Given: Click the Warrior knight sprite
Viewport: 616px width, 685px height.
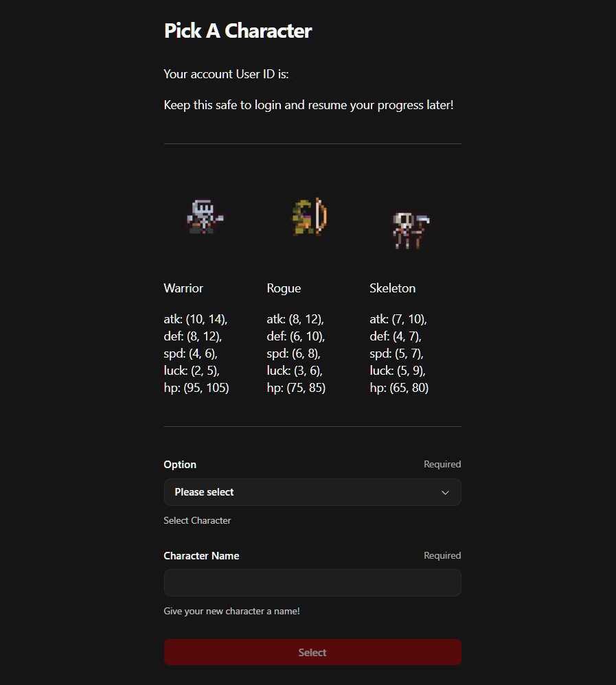Looking at the screenshot, I should tap(204, 217).
